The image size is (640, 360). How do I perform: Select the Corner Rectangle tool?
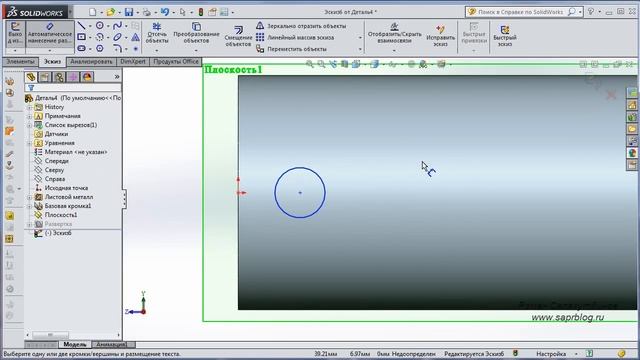tap(81, 37)
